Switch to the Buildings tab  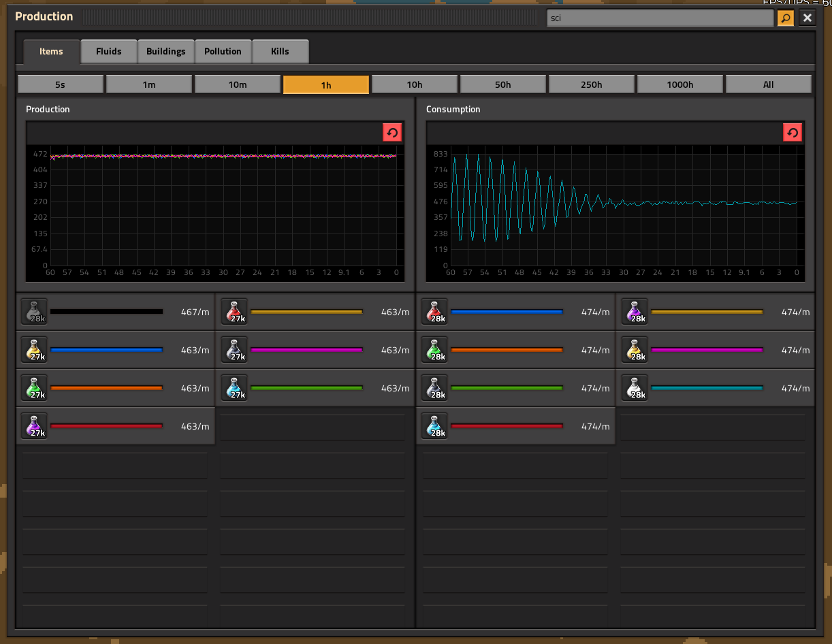tap(166, 52)
